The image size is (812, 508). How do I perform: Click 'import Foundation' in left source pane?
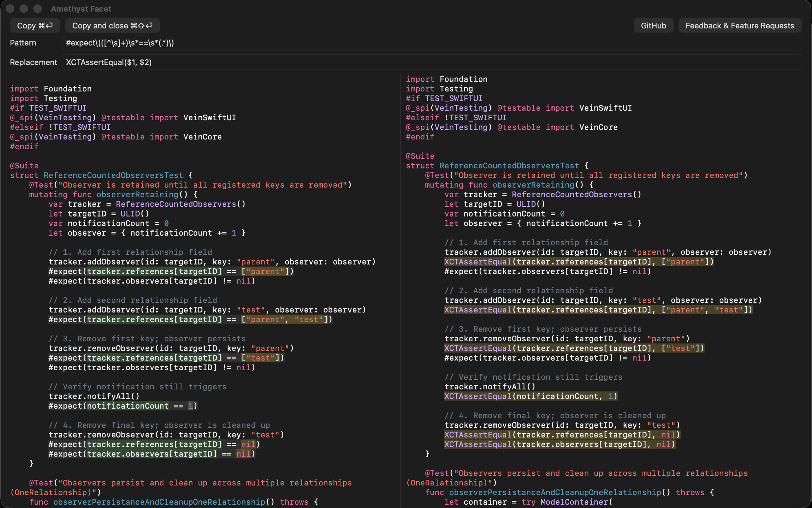pyautogui.click(x=51, y=89)
